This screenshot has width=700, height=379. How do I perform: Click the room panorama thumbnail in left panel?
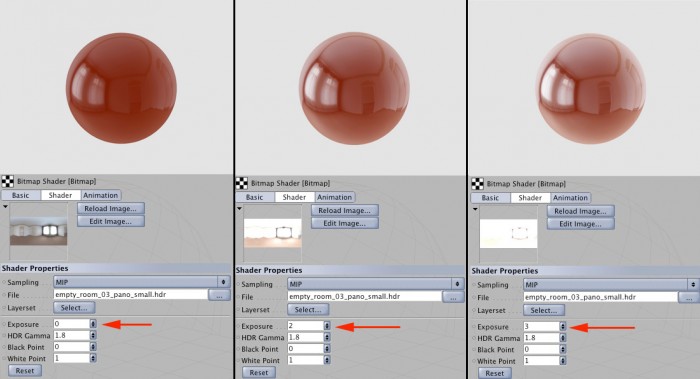38,231
